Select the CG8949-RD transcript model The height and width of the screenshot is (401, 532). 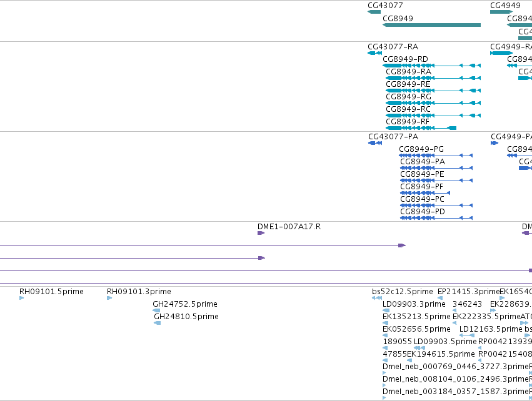click(x=431, y=66)
